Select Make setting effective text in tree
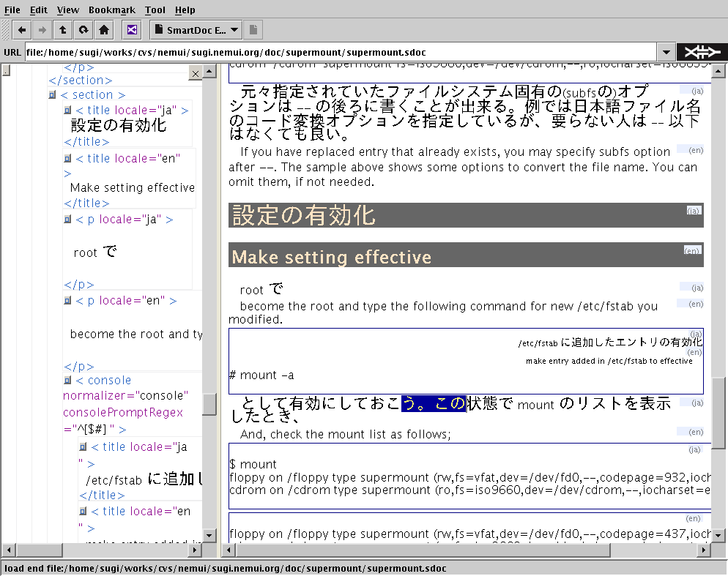Viewport: 728px width, 576px height. pos(133,187)
